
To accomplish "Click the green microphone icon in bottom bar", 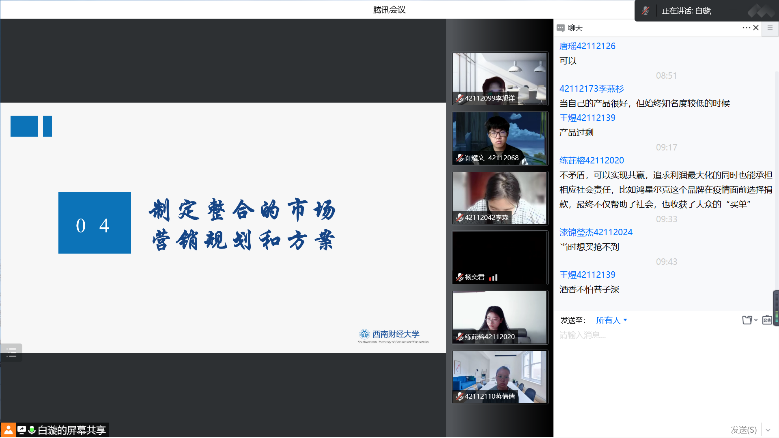I will pos(32,429).
